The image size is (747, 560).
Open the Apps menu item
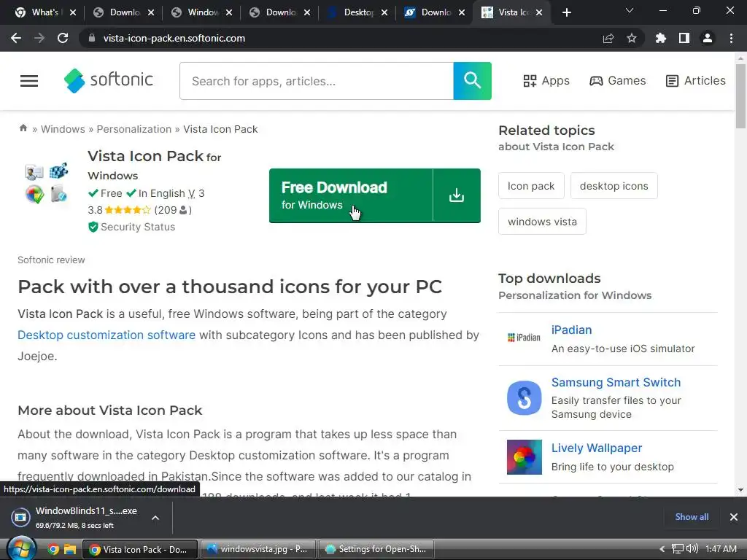click(x=546, y=80)
